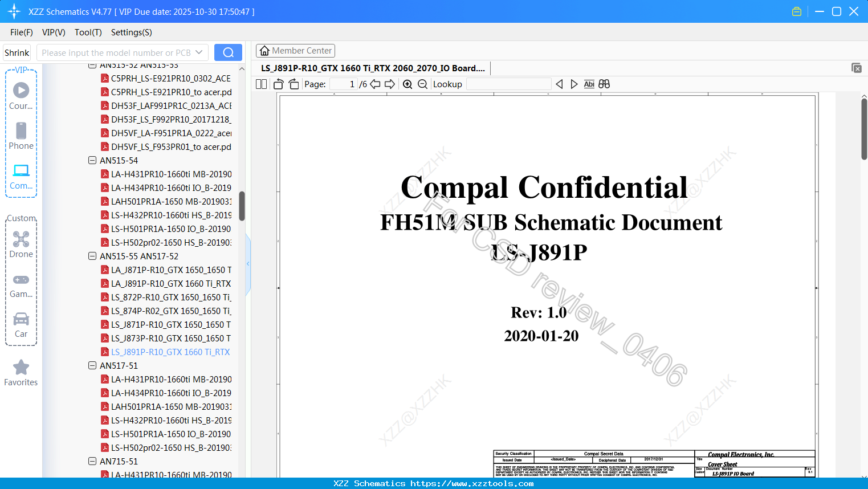This screenshot has width=868, height=489.
Task: Open the Settings(S) menu
Action: tap(132, 32)
